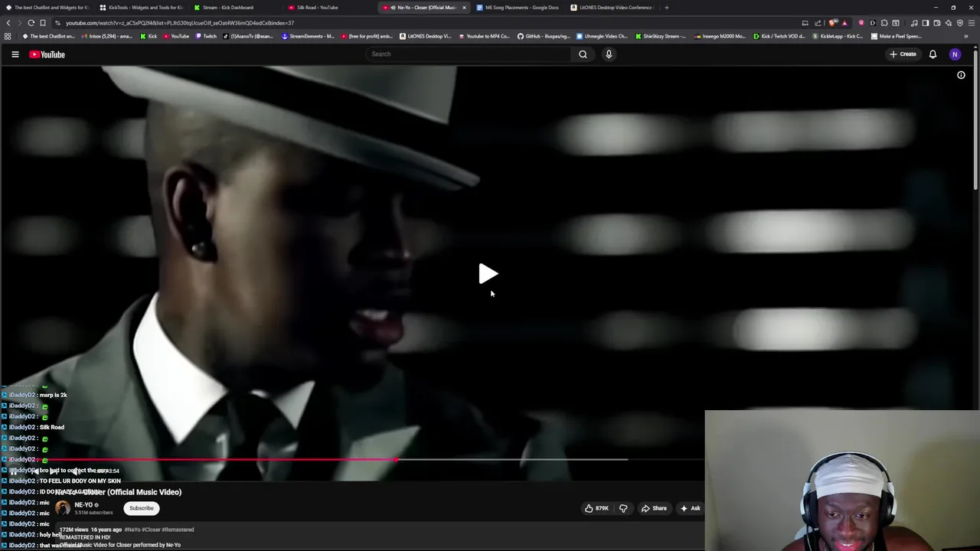
Task: Open the Kick bookmark
Action: coord(149,36)
